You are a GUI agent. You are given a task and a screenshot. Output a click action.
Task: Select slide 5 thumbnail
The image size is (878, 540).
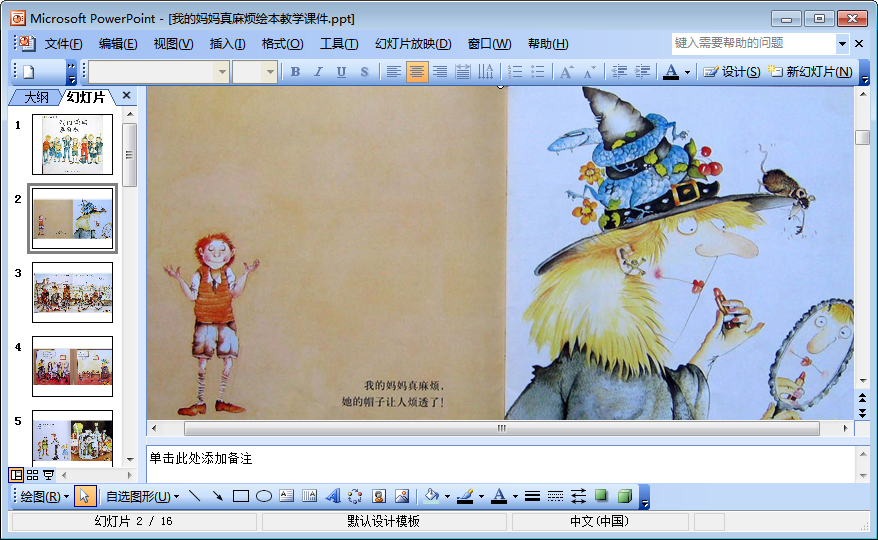pyautogui.click(x=72, y=438)
